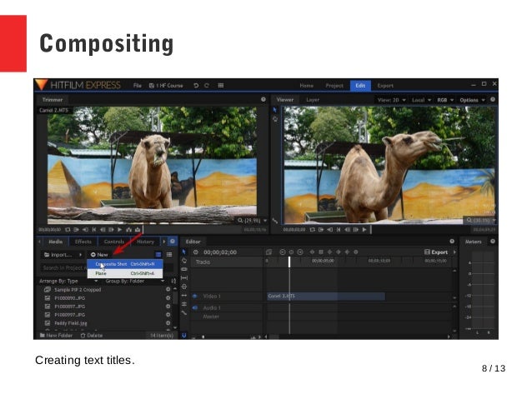Click the timeline Export button
This screenshot has width=532, height=399.
(x=436, y=252)
